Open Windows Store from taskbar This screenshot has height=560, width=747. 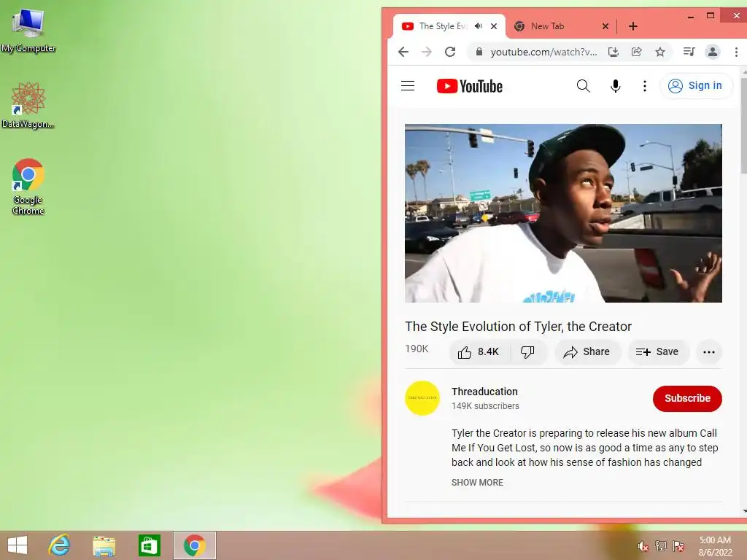pyautogui.click(x=149, y=545)
